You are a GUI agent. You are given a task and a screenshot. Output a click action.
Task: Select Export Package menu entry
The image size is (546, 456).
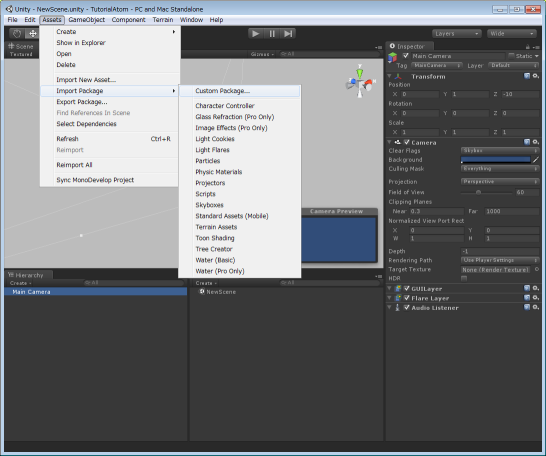click(109, 102)
